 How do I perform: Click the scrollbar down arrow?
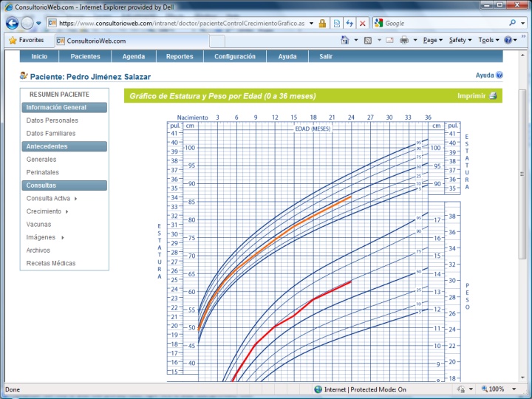(x=522, y=378)
